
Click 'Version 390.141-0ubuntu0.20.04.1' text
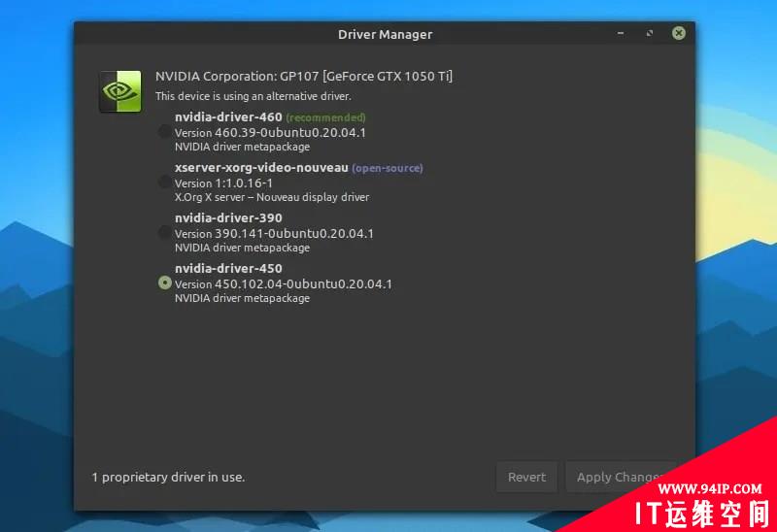pyautogui.click(x=274, y=233)
